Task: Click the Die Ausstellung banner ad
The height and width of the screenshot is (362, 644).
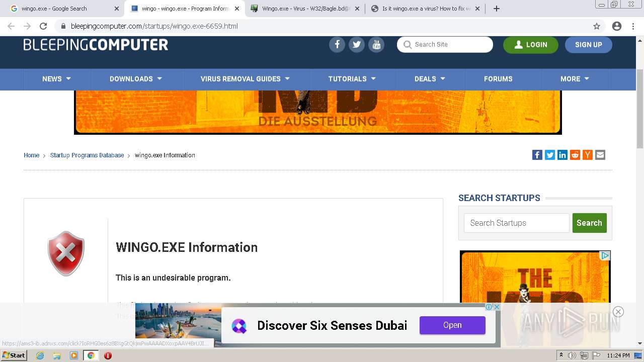Action: 318,112
